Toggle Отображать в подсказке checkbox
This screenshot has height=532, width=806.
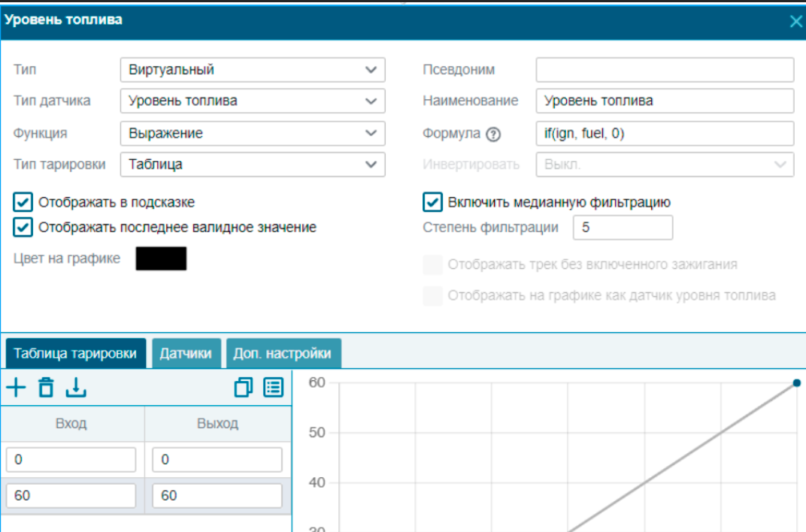[23, 202]
